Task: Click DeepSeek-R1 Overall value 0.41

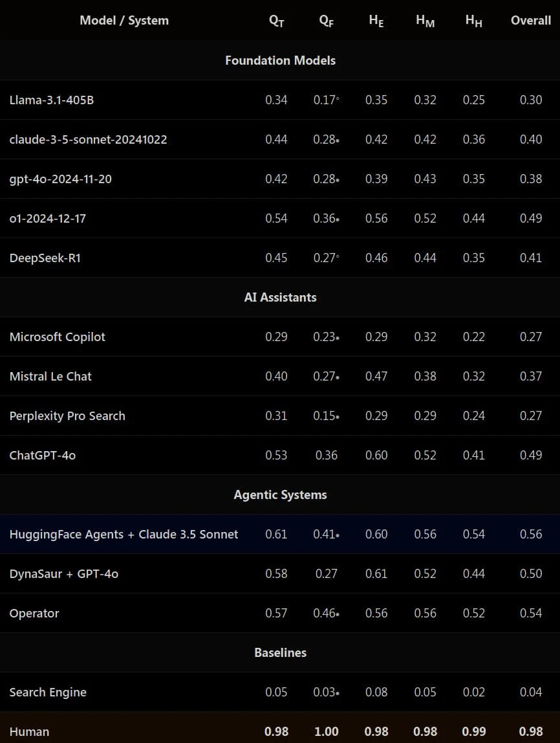Action: click(531, 258)
